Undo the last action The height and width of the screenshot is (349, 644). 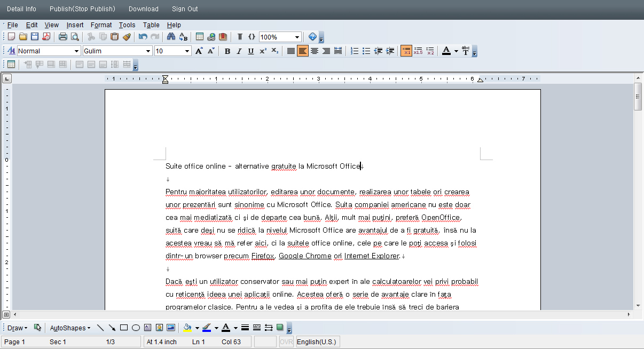143,37
